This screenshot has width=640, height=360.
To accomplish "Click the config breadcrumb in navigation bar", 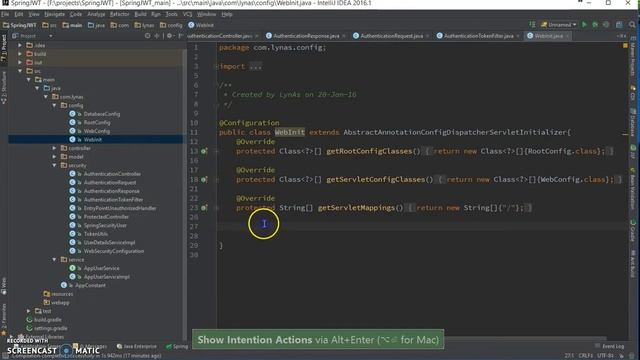I will pos(171,25).
